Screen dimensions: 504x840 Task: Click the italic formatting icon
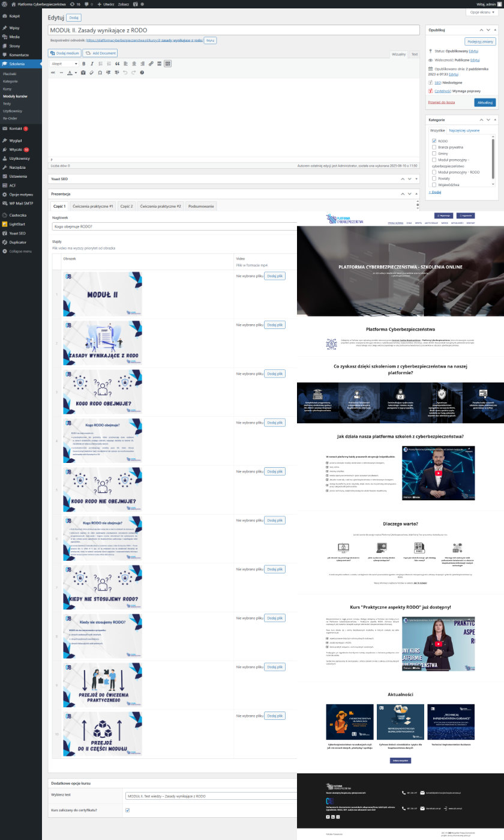tap(92, 64)
